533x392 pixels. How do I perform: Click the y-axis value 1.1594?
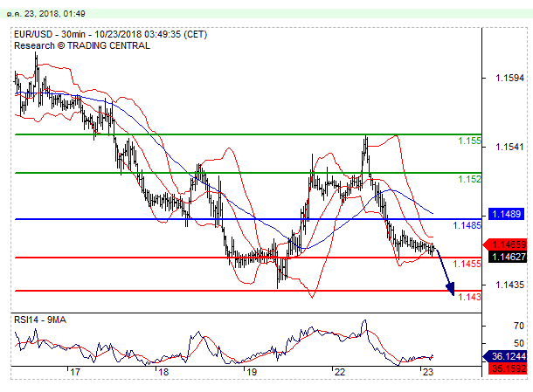point(509,78)
